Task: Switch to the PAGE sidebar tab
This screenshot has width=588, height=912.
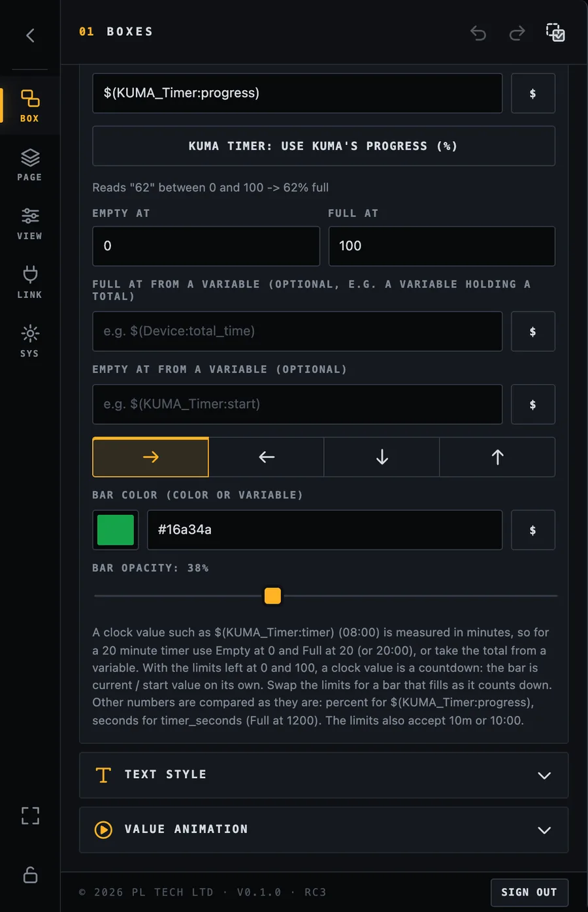Action: click(30, 165)
